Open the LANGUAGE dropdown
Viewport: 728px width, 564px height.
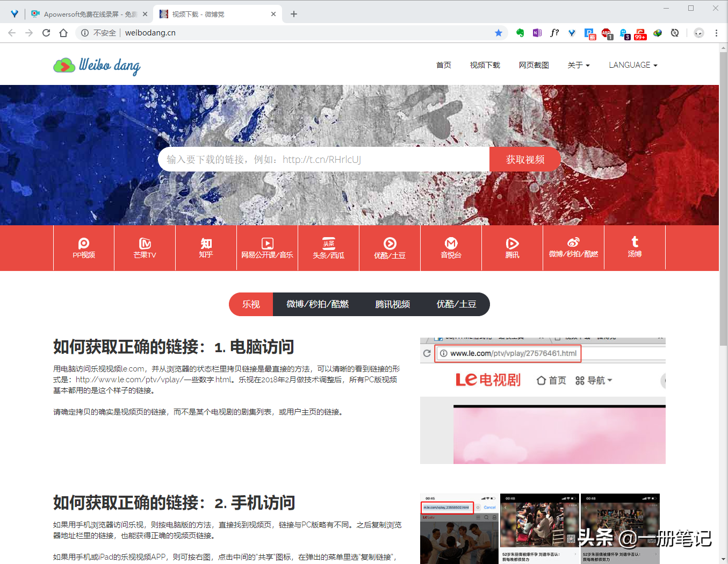coord(632,65)
